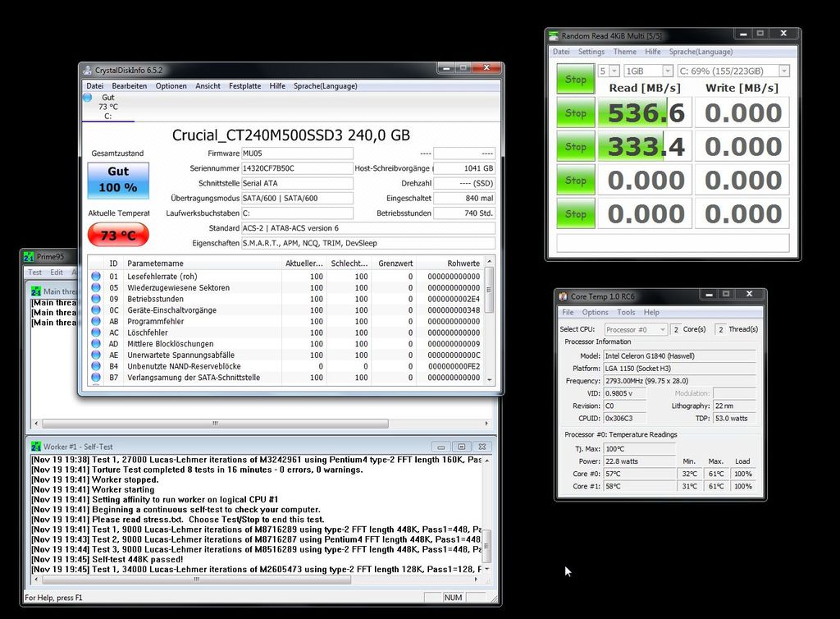Click the status circle of Geräte-Einschaltvorgänge
Viewport: 840px width, 619px height.
tap(96, 309)
